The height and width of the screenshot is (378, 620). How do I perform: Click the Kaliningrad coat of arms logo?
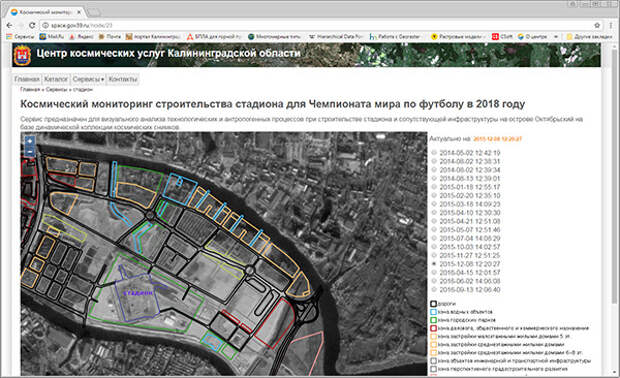23,55
